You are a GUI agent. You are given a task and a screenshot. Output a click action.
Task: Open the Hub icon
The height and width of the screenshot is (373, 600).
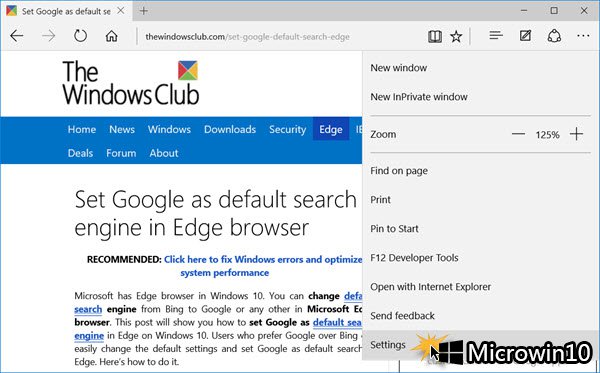coord(496,36)
